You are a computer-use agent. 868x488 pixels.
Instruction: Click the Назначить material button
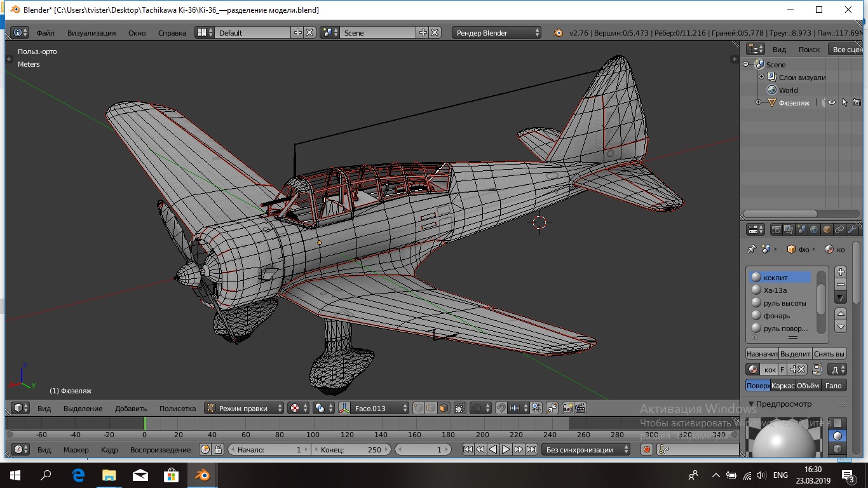tap(762, 354)
